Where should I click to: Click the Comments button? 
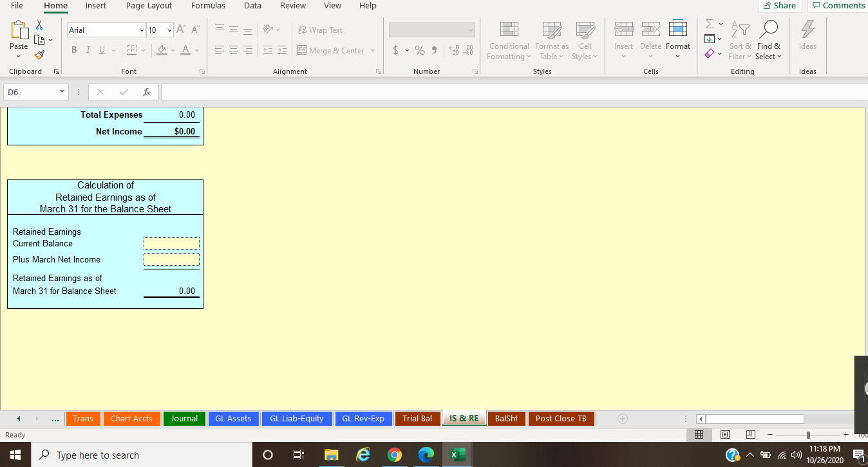tap(838, 6)
